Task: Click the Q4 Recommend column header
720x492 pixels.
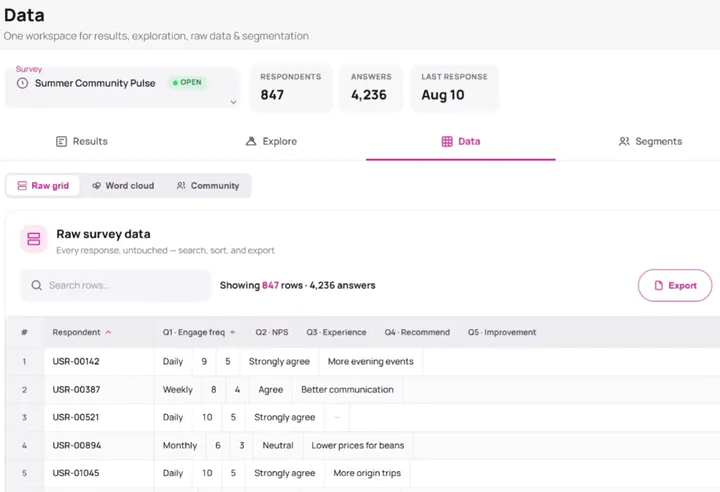Action: click(417, 332)
